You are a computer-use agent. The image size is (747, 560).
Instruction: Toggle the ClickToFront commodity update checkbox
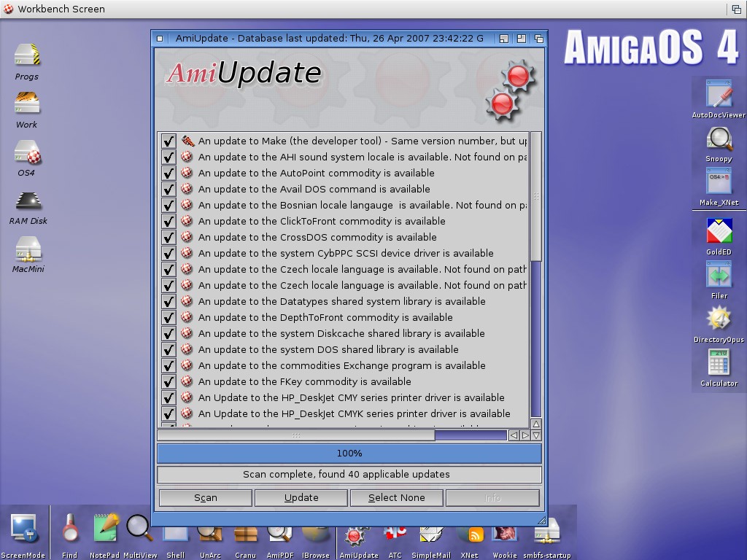(x=169, y=221)
